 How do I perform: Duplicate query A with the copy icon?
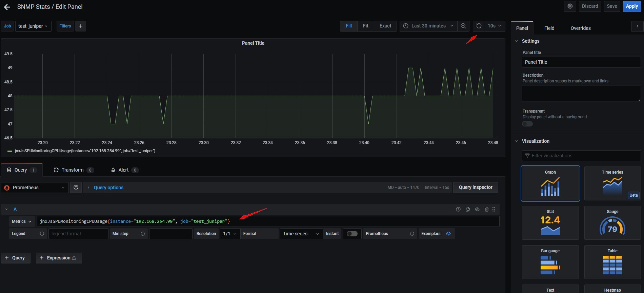(x=468, y=210)
